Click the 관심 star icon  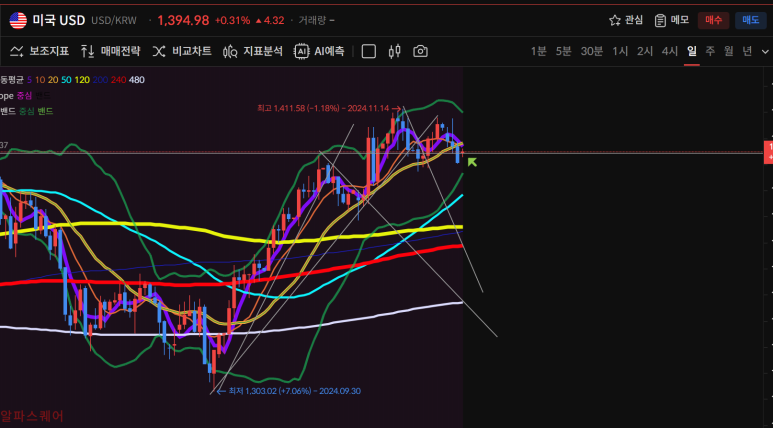[x=615, y=20]
